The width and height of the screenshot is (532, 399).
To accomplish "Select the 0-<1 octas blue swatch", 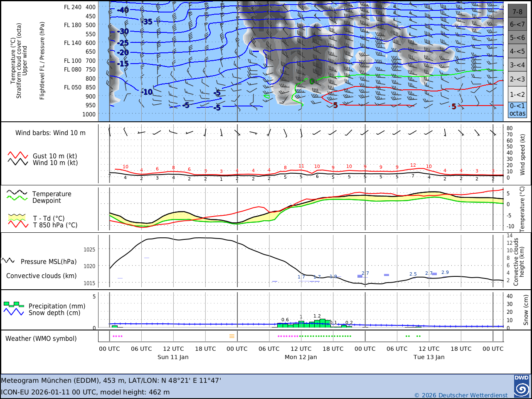I will pos(517,110).
